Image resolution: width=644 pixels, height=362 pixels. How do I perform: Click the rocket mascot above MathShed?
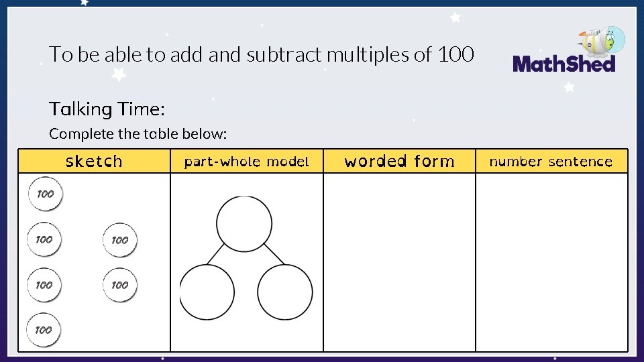tap(602, 42)
